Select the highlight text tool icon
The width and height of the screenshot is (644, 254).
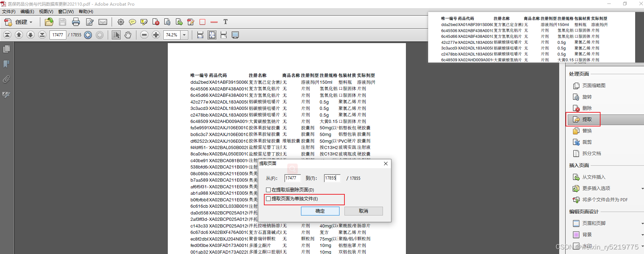tap(144, 22)
